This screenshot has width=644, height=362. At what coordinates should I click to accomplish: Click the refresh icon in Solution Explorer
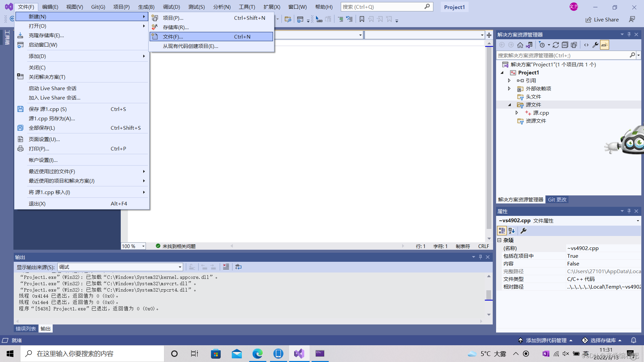pyautogui.click(x=555, y=45)
